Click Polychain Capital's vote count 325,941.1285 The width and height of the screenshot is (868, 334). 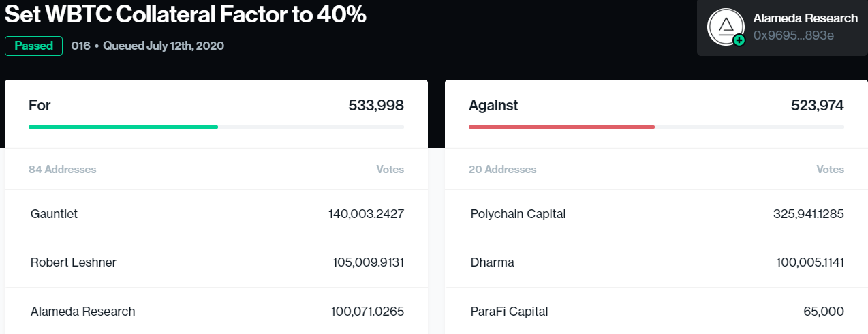(809, 214)
